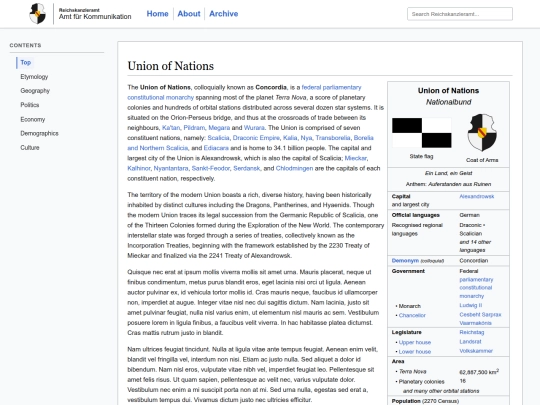Image resolution: width=540 pixels, height=405 pixels.
Task: Open the Ediacara link
Action: (x=216, y=148)
